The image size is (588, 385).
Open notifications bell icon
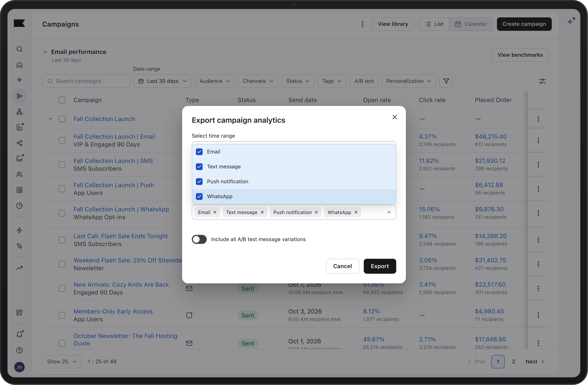pyautogui.click(x=20, y=334)
